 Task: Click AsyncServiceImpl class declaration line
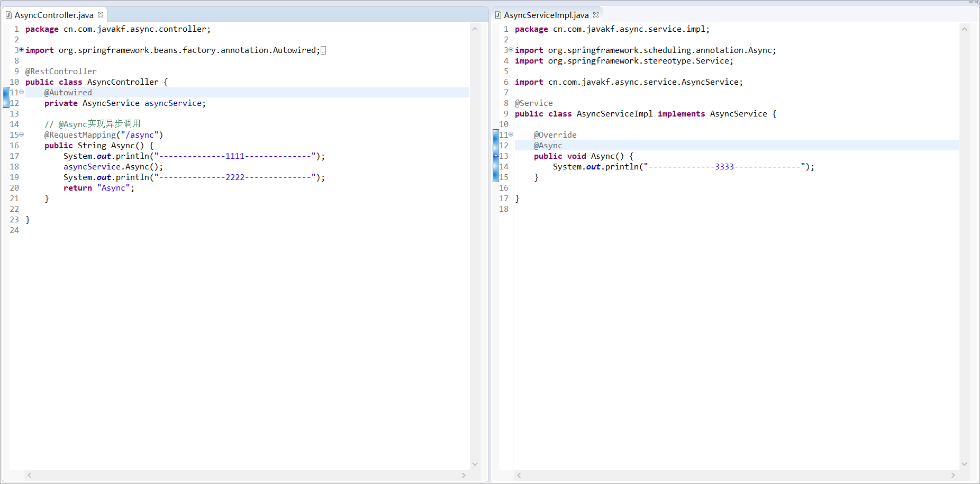(x=646, y=114)
